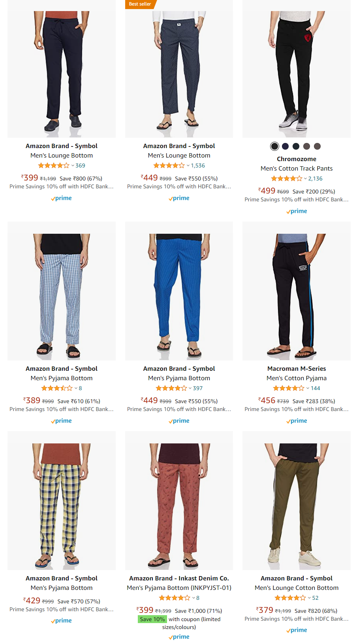The width and height of the screenshot is (355, 644).
Task: Open the rating popover chevron next to 144 reviews
Action: point(308,389)
